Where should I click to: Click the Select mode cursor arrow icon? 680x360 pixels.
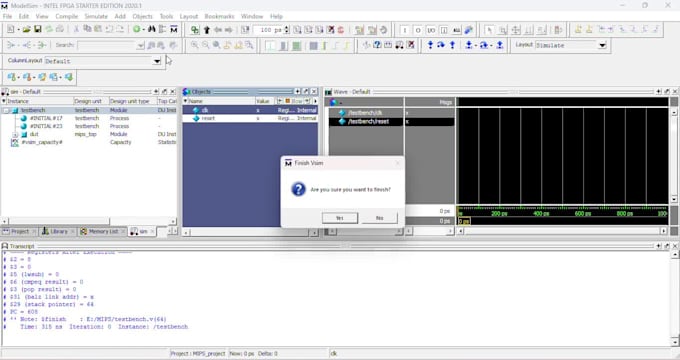click(490, 30)
